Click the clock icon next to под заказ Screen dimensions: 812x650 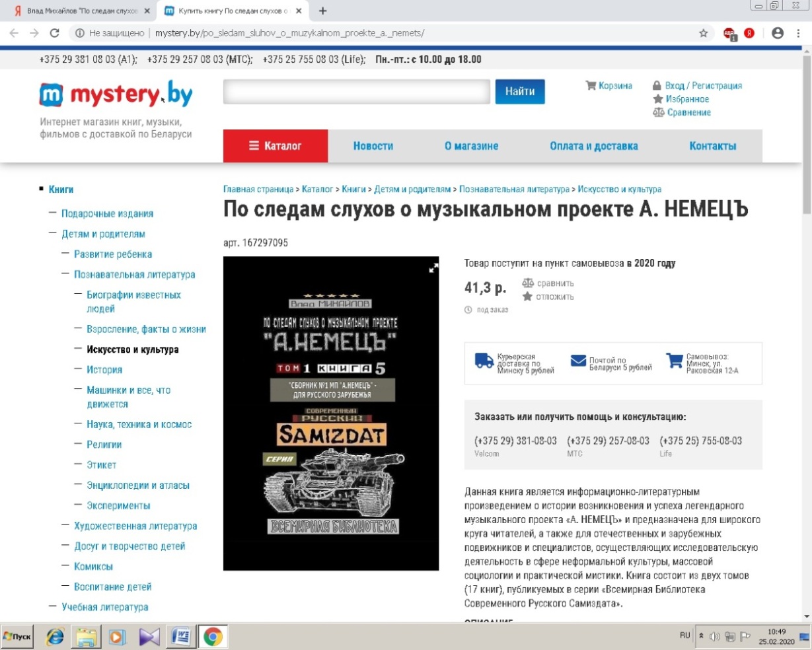pyautogui.click(x=468, y=310)
